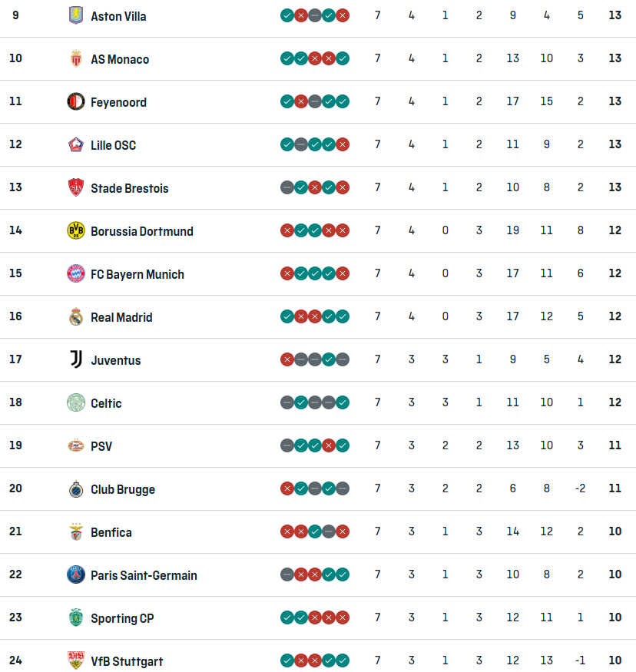The height and width of the screenshot is (672, 636).
Task: Click the Celtic club crest
Action: pyautogui.click(x=75, y=402)
